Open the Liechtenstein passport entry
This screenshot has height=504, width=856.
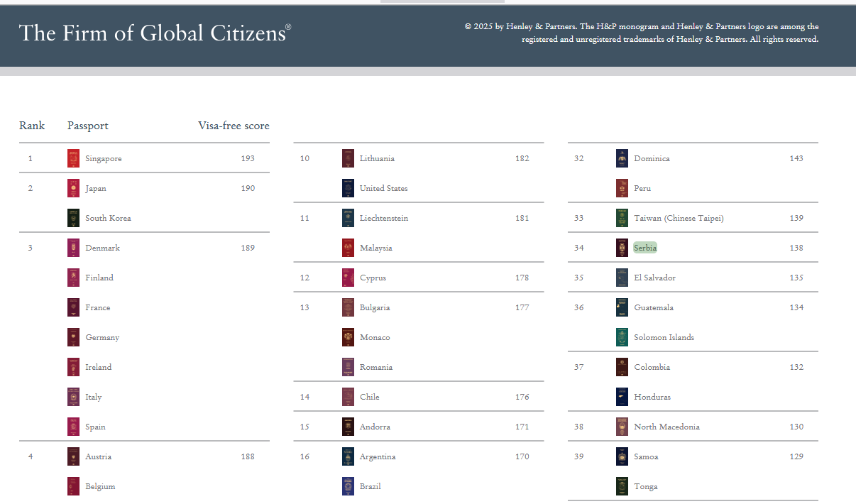tap(384, 217)
